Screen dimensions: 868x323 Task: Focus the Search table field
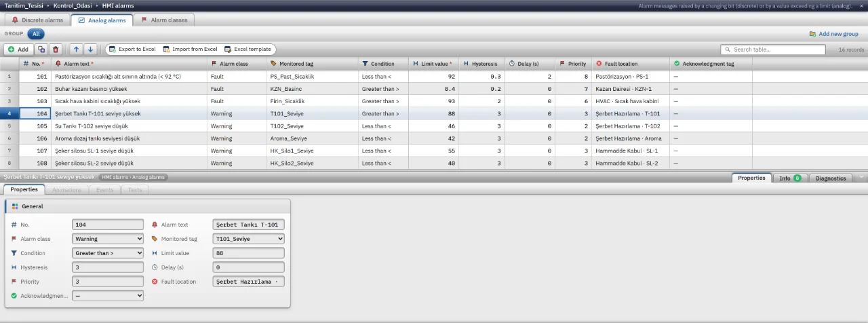(773, 50)
